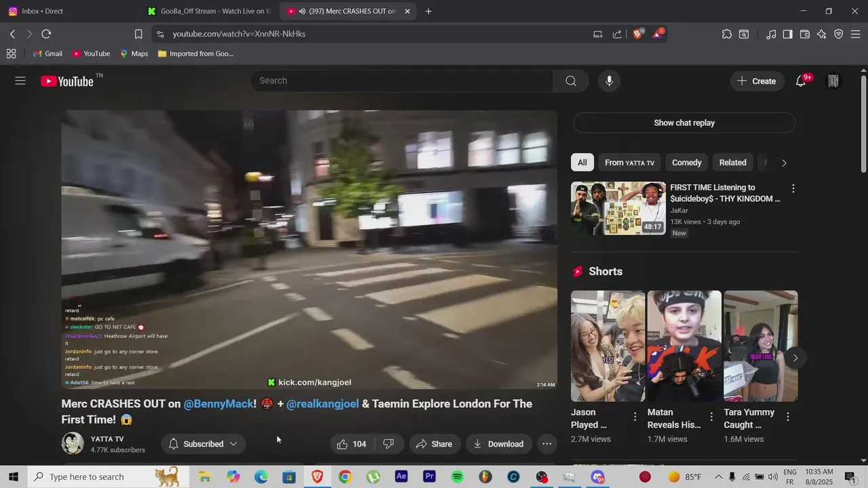Screen dimensions: 868x488
Task: Start voice search with the microphone
Action: [609, 81]
